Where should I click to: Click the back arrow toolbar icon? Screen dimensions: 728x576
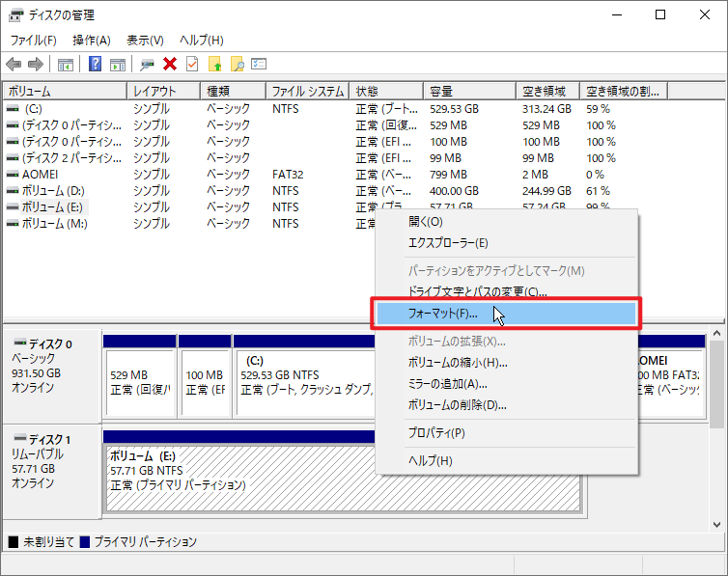[x=14, y=65]
